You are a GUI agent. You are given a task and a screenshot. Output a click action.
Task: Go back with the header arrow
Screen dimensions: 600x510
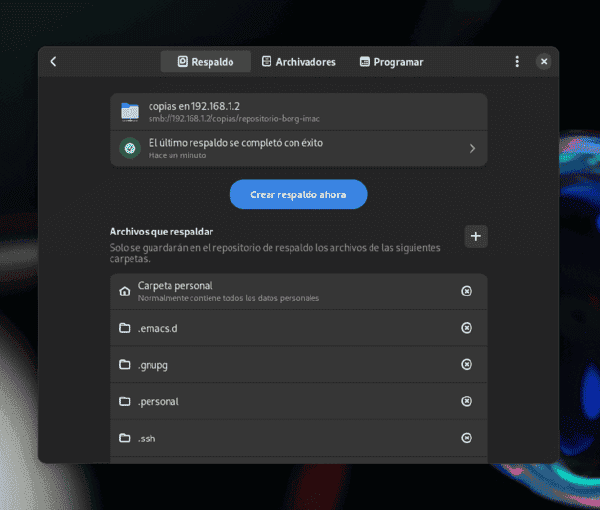[x=54, y=62]
